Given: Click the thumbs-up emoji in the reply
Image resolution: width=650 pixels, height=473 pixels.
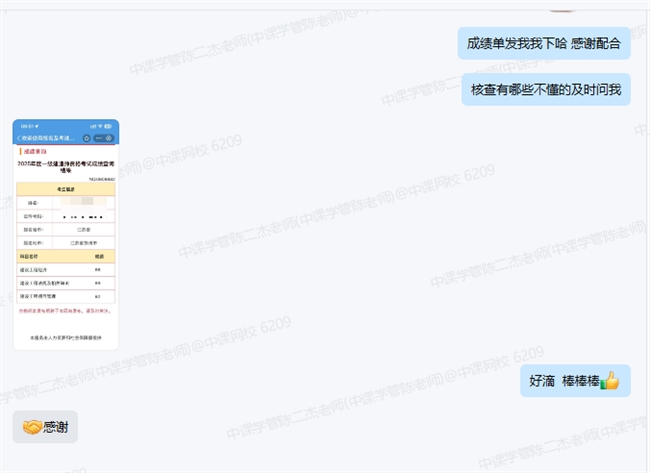Looking at the screenshot, I should point(609,381).
